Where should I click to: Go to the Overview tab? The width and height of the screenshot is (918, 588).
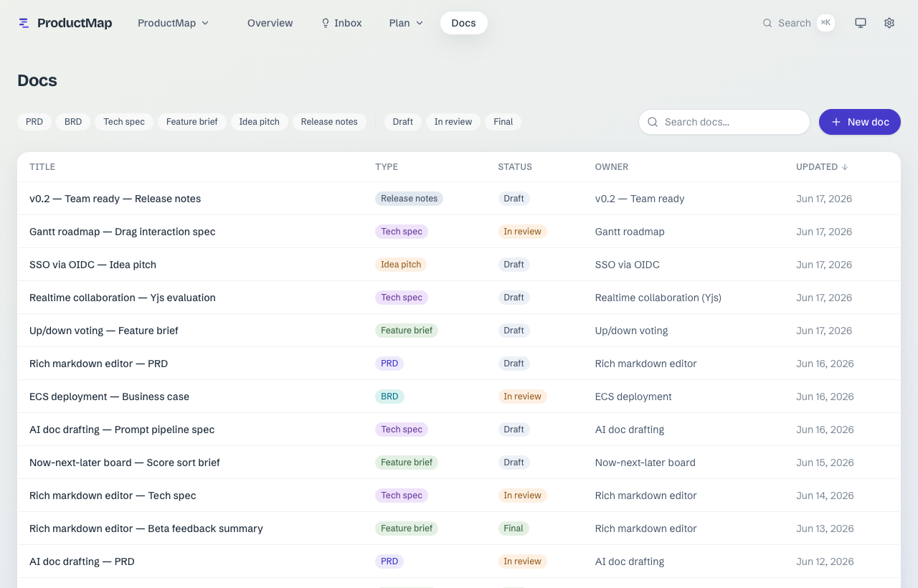(x=270, y=23)
